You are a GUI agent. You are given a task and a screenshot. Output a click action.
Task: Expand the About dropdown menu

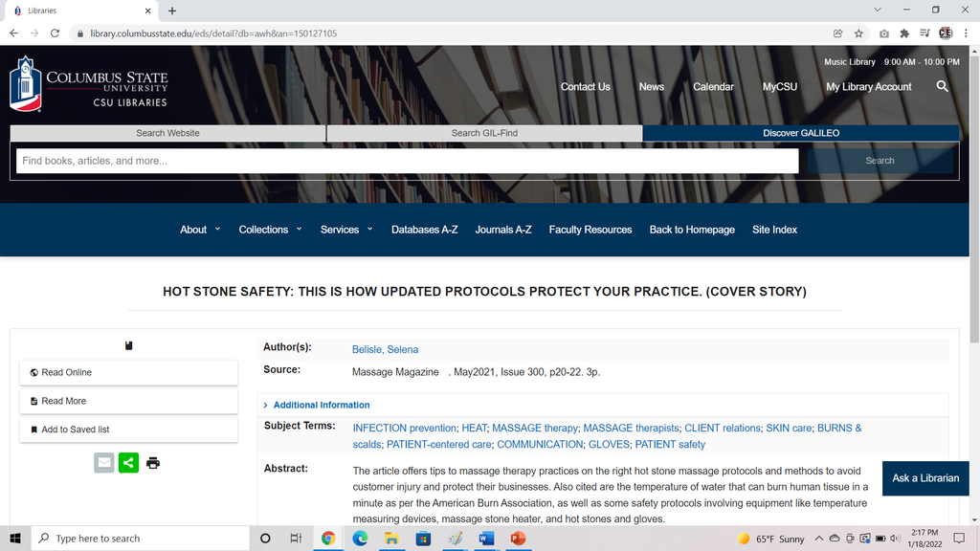click(x=199, y=230)
